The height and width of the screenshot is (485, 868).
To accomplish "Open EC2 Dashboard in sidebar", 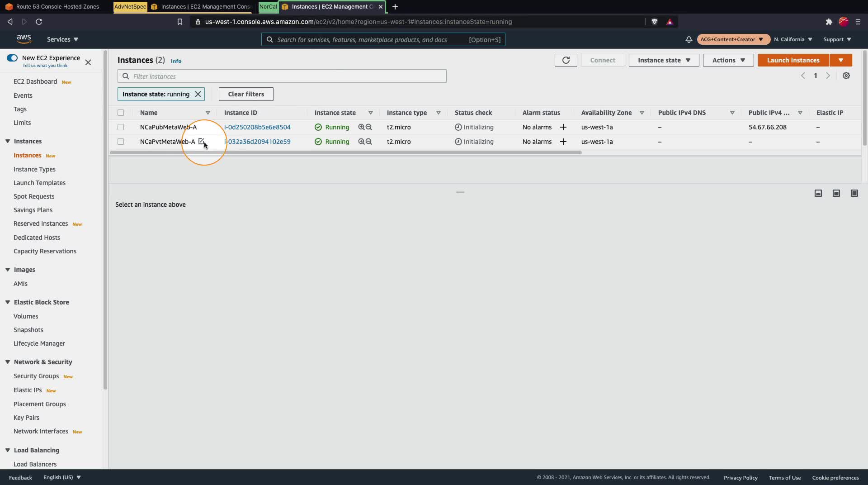I will (35, 81).
